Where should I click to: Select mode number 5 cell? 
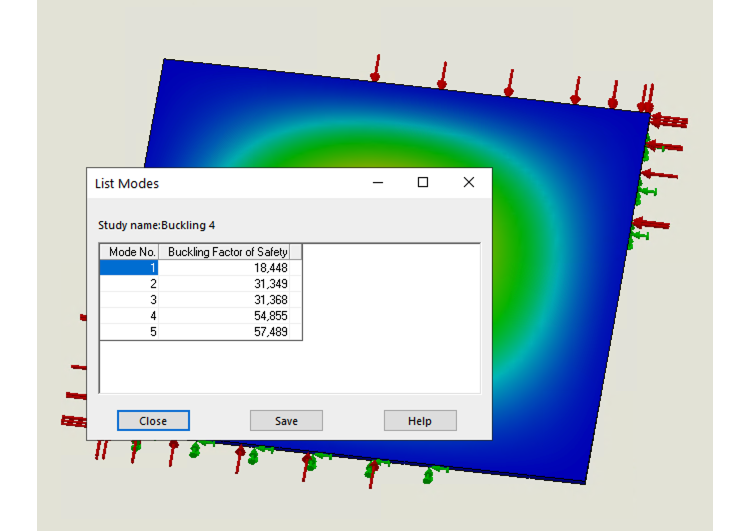pyautogui.click(x=129, y=332)
